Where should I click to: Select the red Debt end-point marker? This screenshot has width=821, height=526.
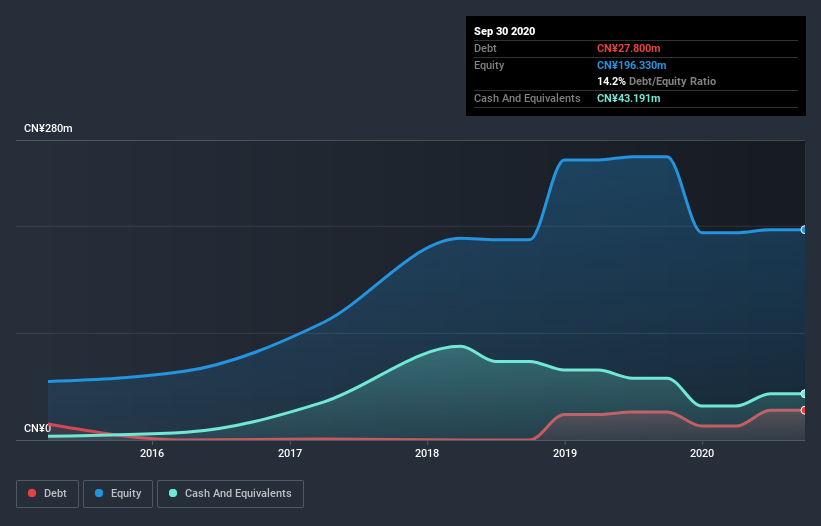(804, 410)
